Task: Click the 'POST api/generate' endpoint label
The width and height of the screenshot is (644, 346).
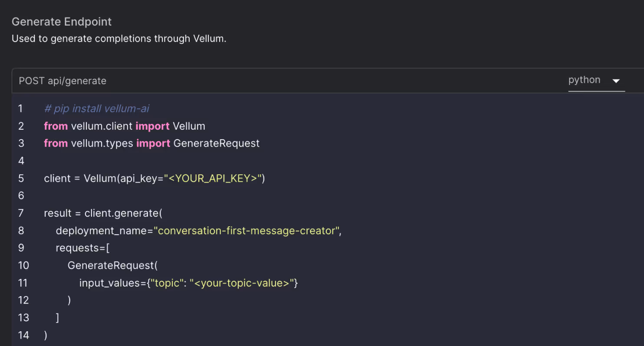Action: point(62,81)
